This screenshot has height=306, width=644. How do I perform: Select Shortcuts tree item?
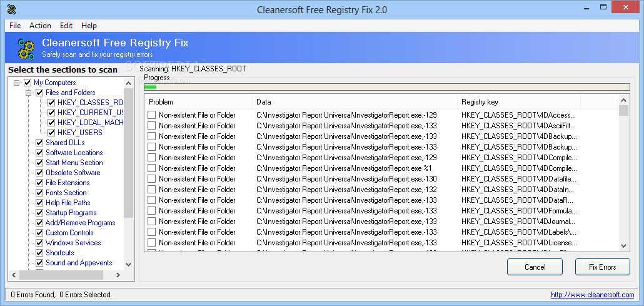60,253
